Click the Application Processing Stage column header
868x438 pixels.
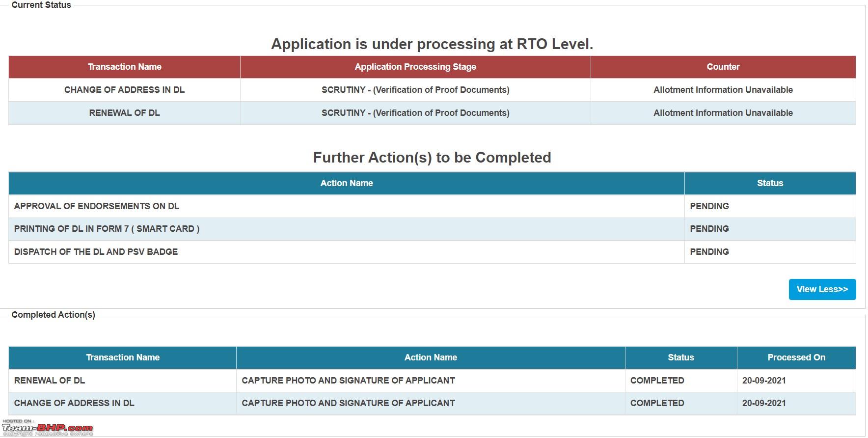[x=415, y=67]
